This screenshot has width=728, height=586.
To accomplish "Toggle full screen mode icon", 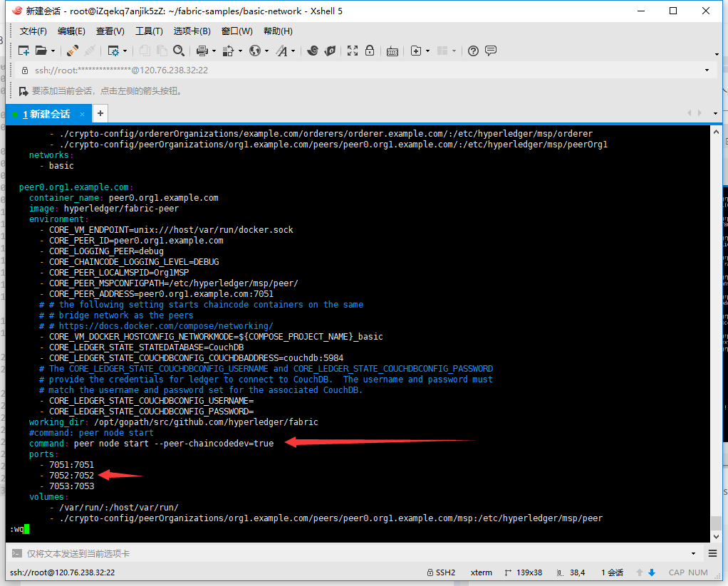I will click(x=353, y=51).
